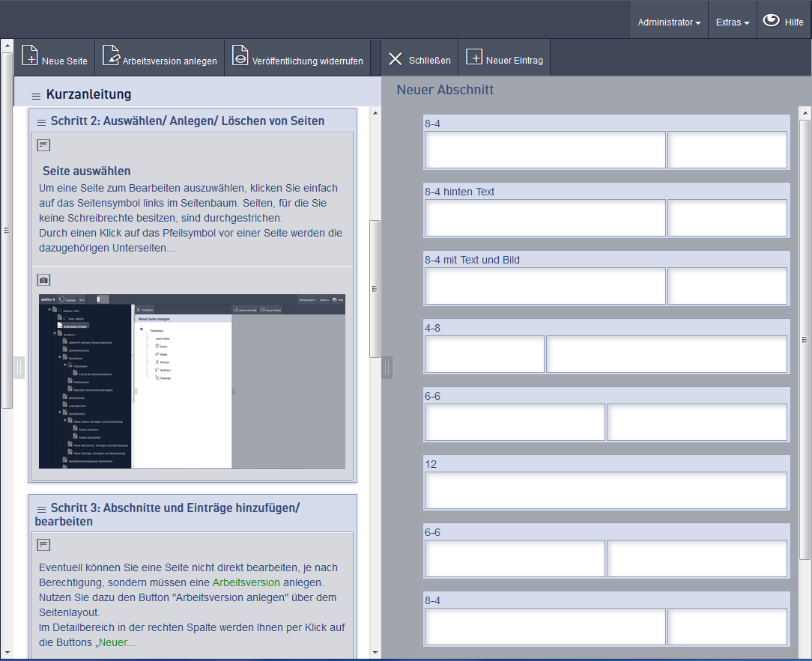Click the text entry icon in Schritt 2
The width and height of the screenshot is (812, 661).
(x=44, y=144)
